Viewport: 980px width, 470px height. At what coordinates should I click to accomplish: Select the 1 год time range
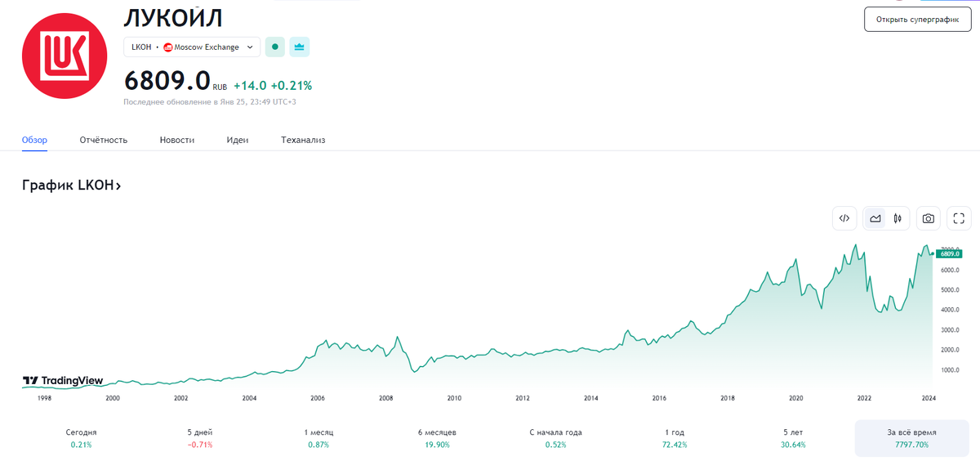tap(676, 438)
